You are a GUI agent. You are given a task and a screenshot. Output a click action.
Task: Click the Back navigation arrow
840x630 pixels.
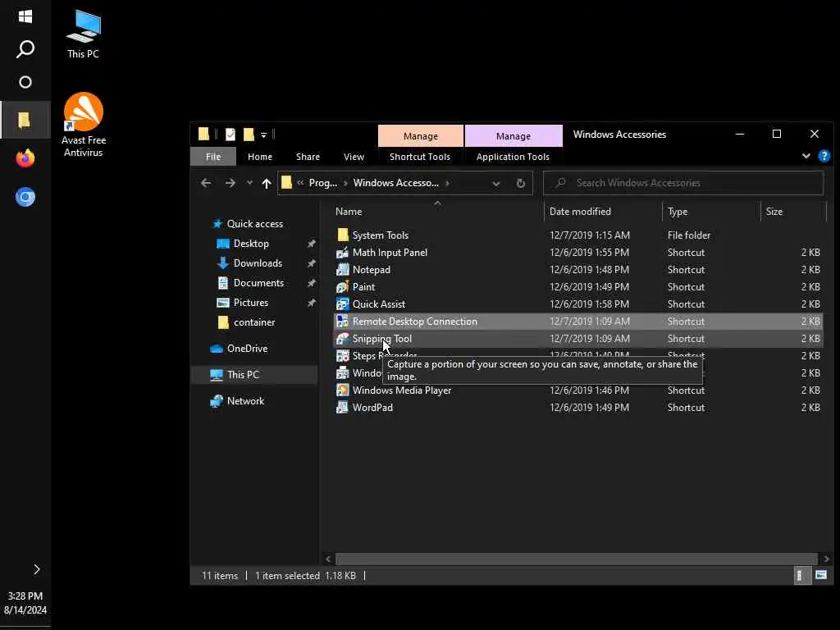(206, 183)
